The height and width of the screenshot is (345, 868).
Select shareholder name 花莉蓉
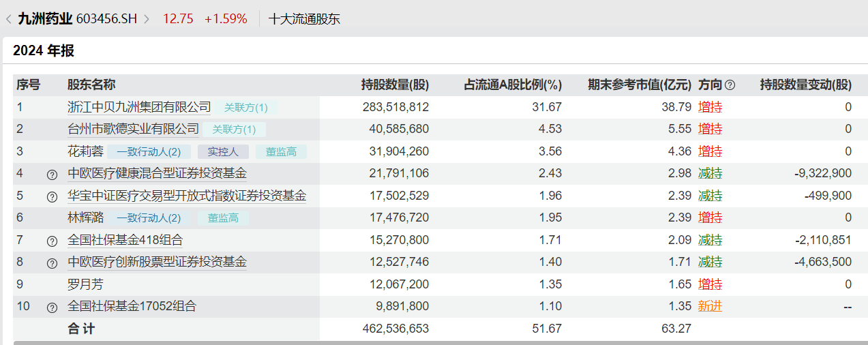(85, 151)
